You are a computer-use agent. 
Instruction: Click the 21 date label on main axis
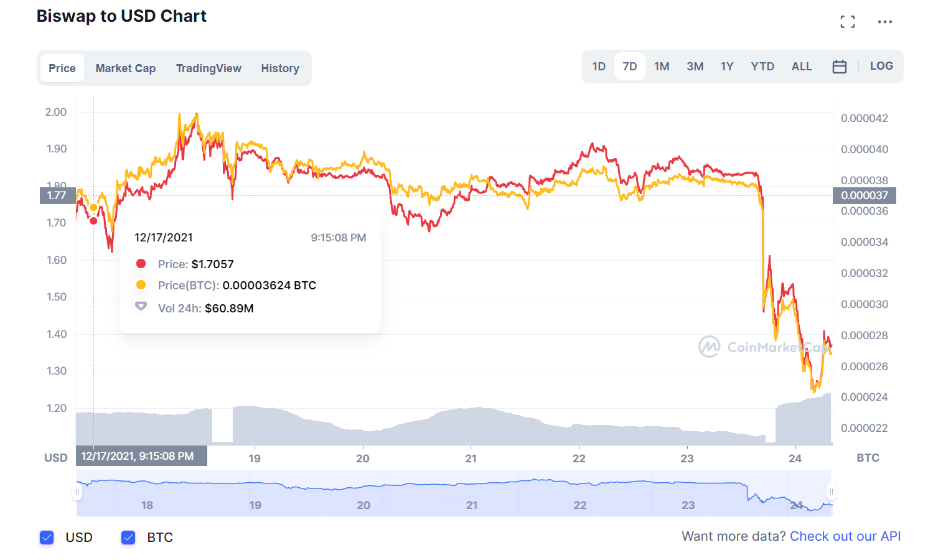471,459
